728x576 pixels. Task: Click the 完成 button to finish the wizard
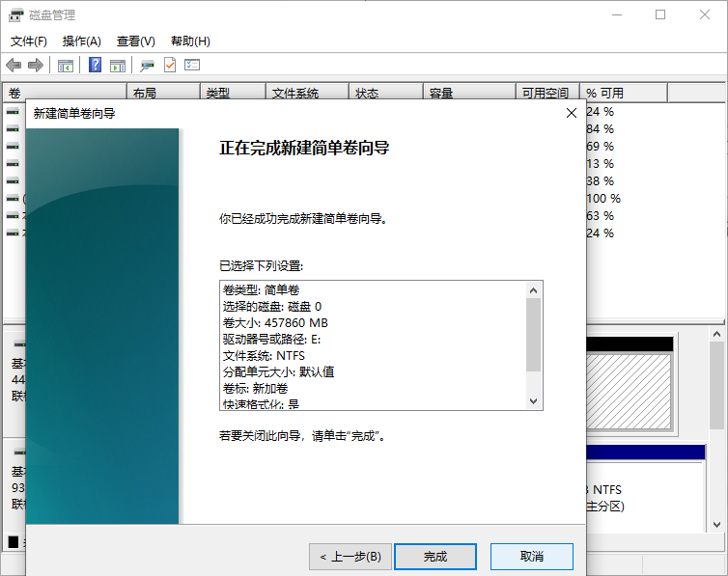pyautogui.click(x=435, y=556)
